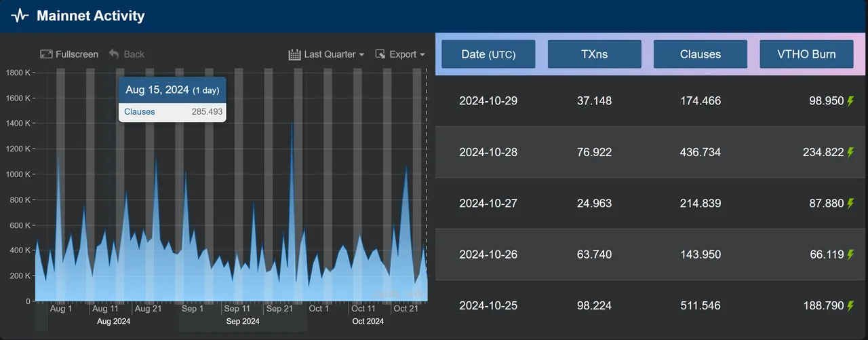
Task: Open the Last Quarter period dropdown
Action: [327, 54]
